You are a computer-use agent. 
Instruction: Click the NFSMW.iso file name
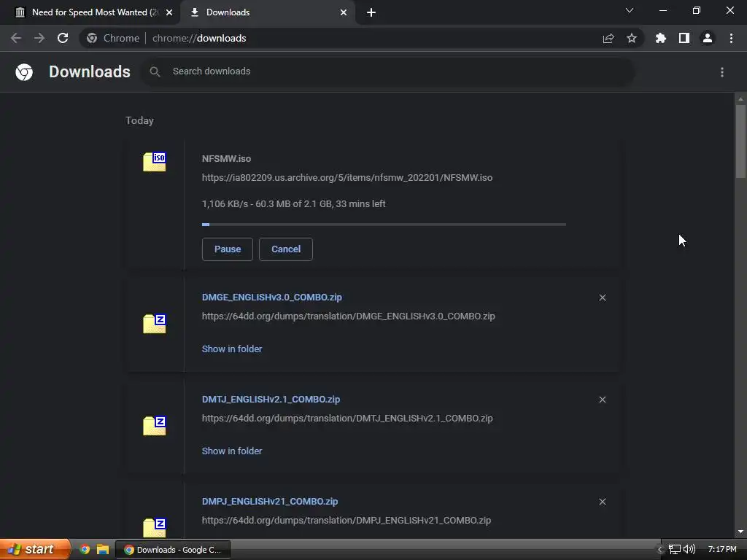[x=226, y=158]
